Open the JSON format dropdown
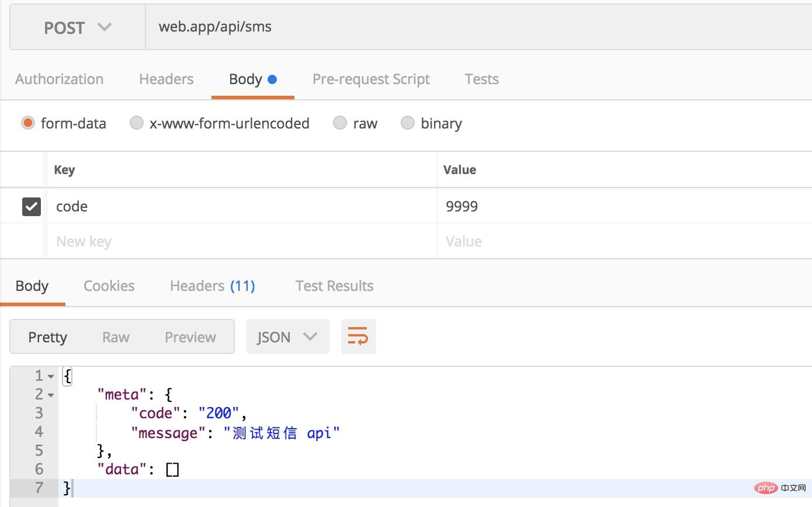Viewport: 812px width, 507px height. coord(287,336)
